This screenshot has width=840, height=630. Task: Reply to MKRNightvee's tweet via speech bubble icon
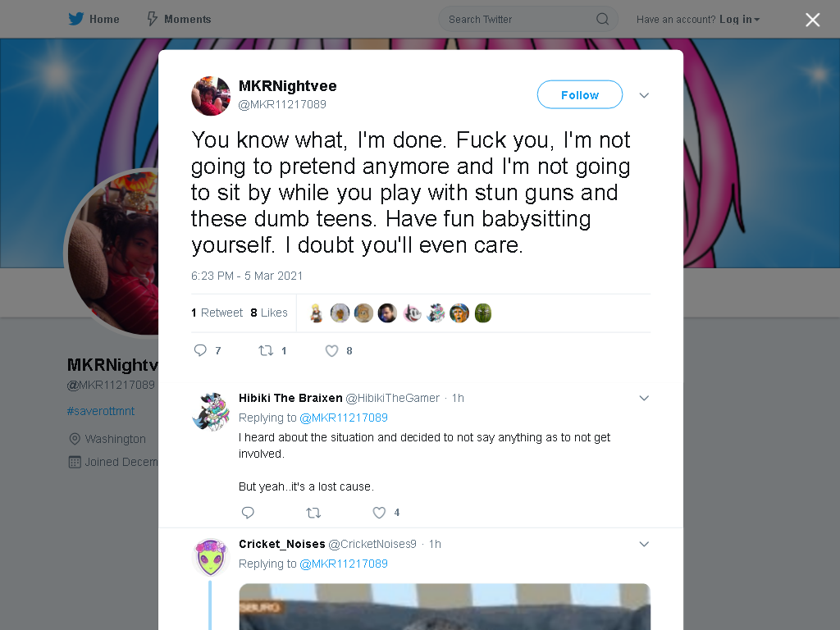coord(200,350)
